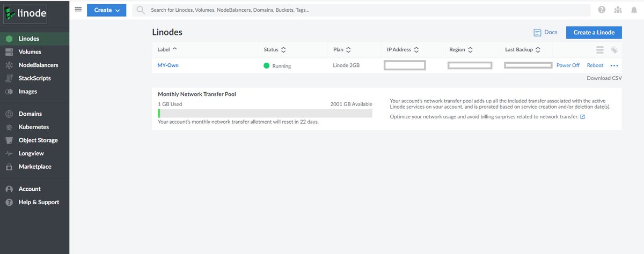Open the community icon in top bar
The height and width of the screenshot is (254, 644).
[618, 10]
